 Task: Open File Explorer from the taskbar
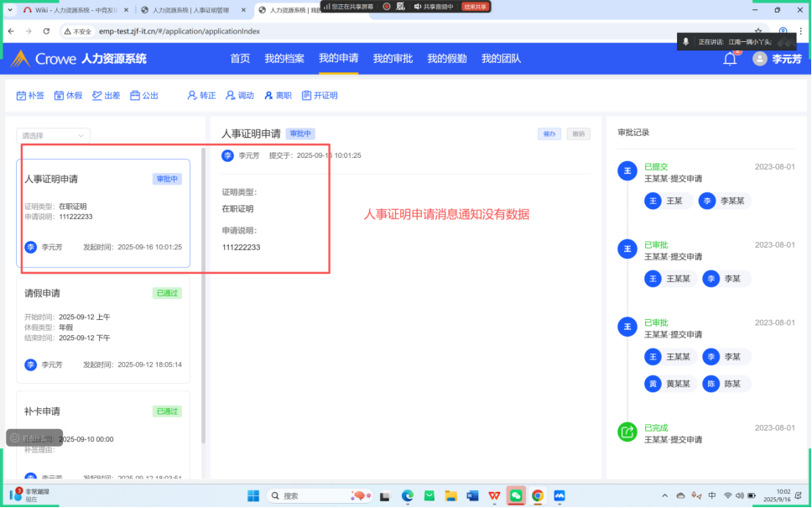450,496
